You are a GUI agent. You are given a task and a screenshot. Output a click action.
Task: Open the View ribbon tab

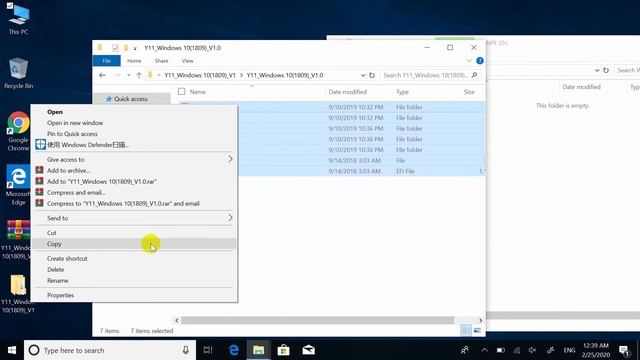187,61
